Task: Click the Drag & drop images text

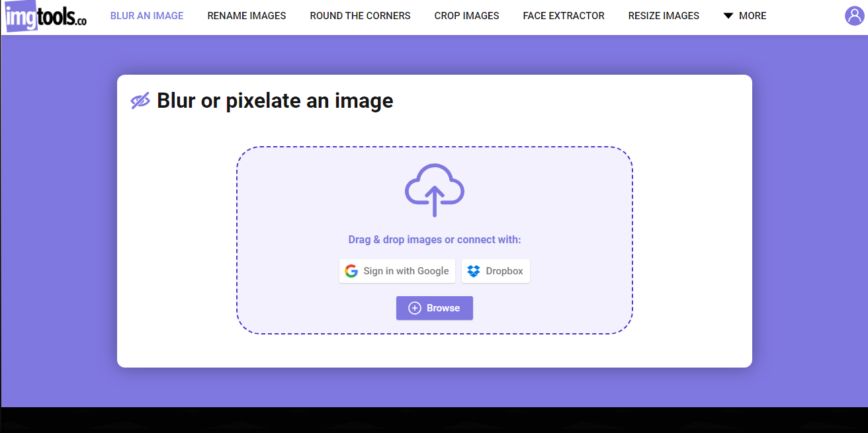Action: pos(435,239)
